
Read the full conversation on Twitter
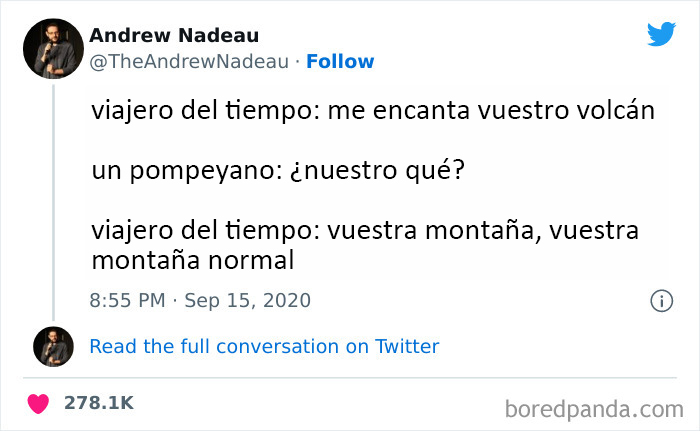point(264,347)
